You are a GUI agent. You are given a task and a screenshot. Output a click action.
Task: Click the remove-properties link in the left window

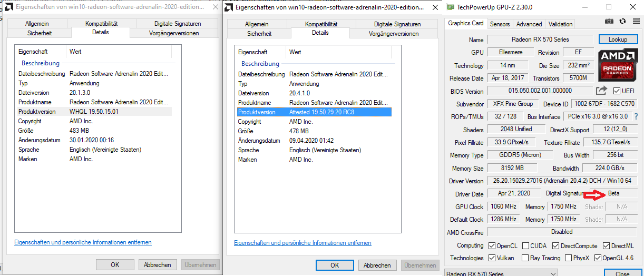83,242
